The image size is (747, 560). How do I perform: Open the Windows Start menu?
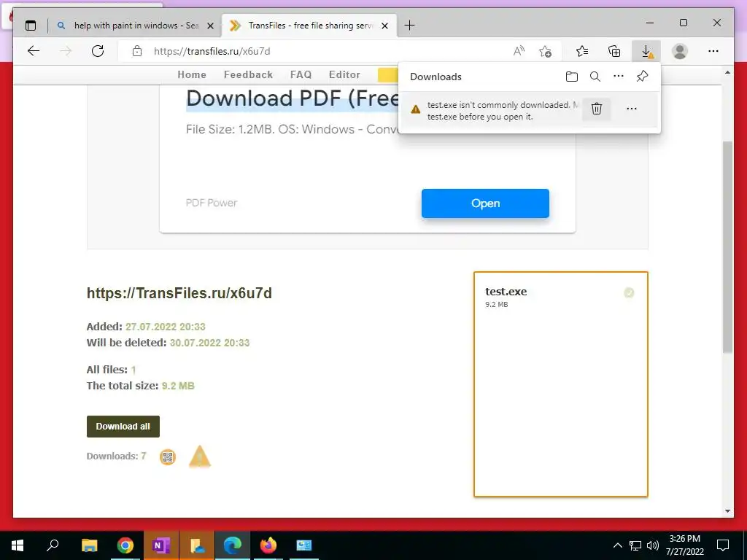pos(18,545)
